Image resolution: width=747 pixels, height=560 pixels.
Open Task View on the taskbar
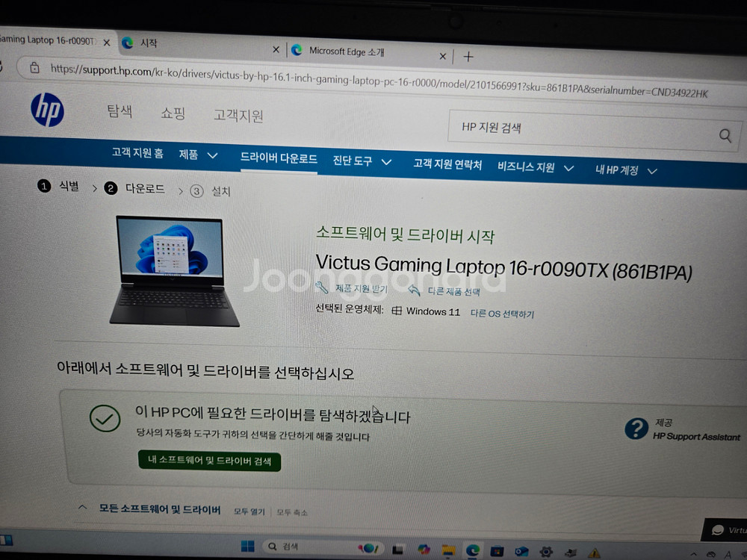398,550
